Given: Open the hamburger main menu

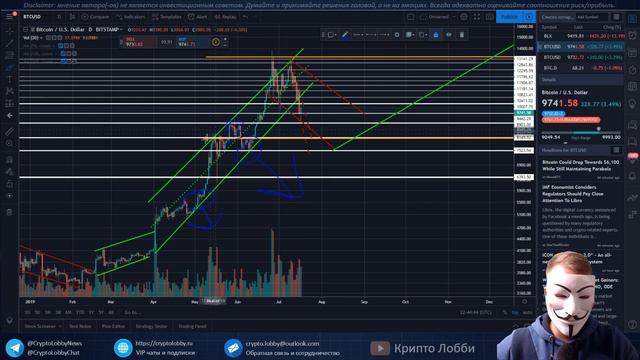Looking at the screenshot, I should tap(9, 17).
